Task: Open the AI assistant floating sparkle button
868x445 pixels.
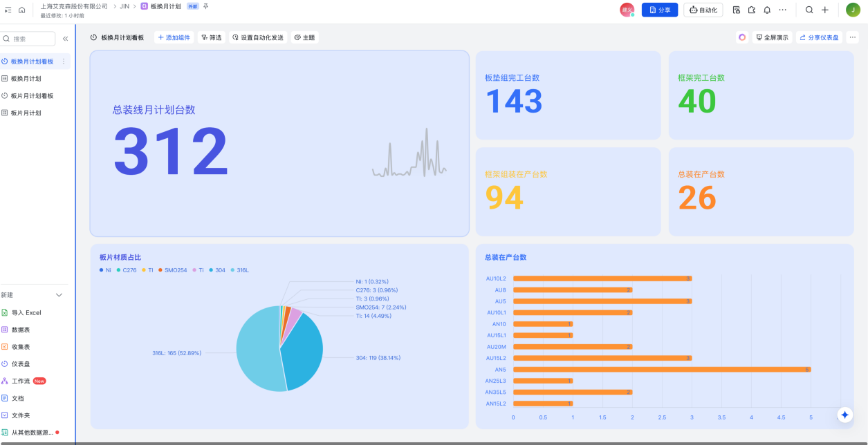Action: point(844,415)
